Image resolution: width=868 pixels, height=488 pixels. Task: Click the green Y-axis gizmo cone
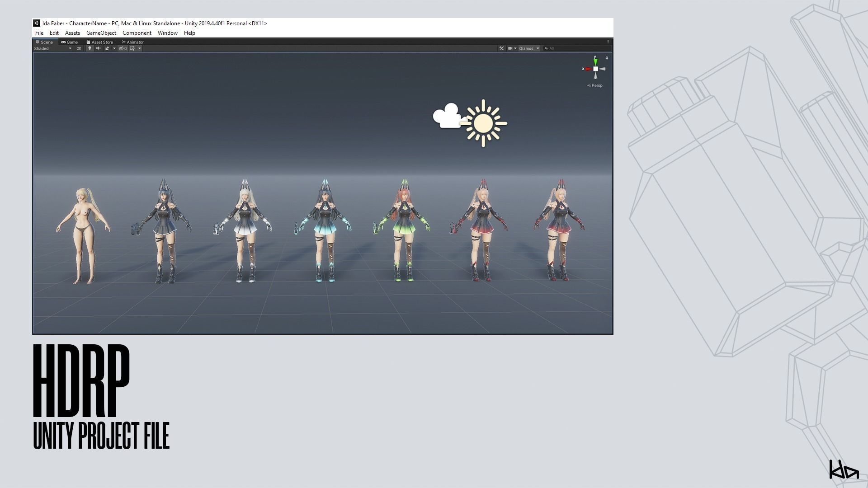point(595,61)
